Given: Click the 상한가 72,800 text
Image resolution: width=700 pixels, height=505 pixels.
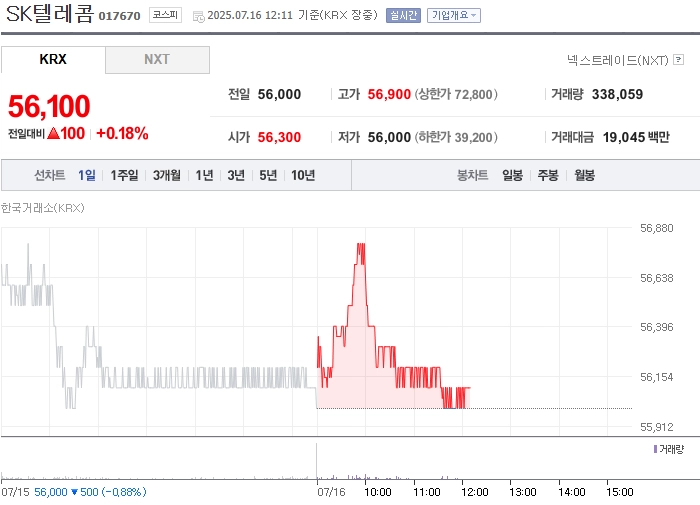Looking at the screenshot, I should click(456, 94).
